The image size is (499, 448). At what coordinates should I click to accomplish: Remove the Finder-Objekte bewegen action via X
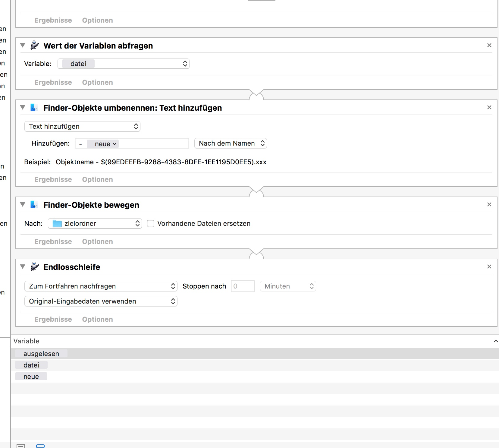pyautogui.click(x=489, y=204)
